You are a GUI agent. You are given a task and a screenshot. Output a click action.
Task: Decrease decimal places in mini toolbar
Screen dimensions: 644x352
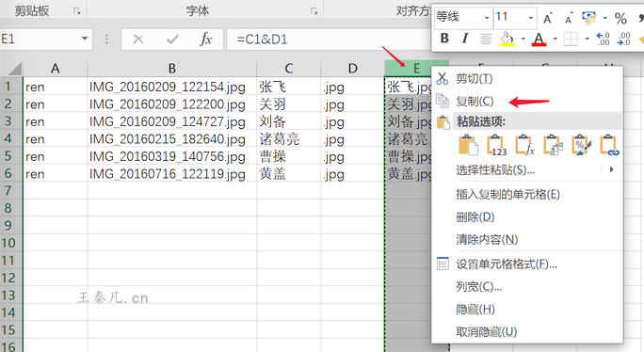tap(623, 39)
